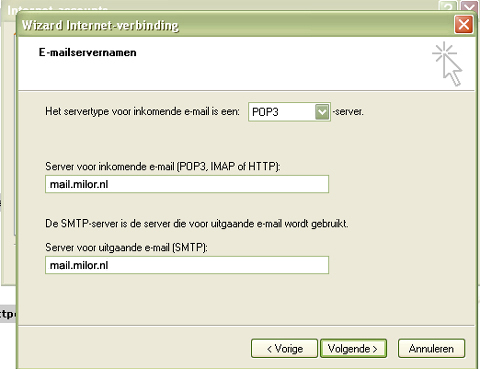Click the help question mark button behind wizard
Viewport: 480px width, 369px height.
click(448, 6)
